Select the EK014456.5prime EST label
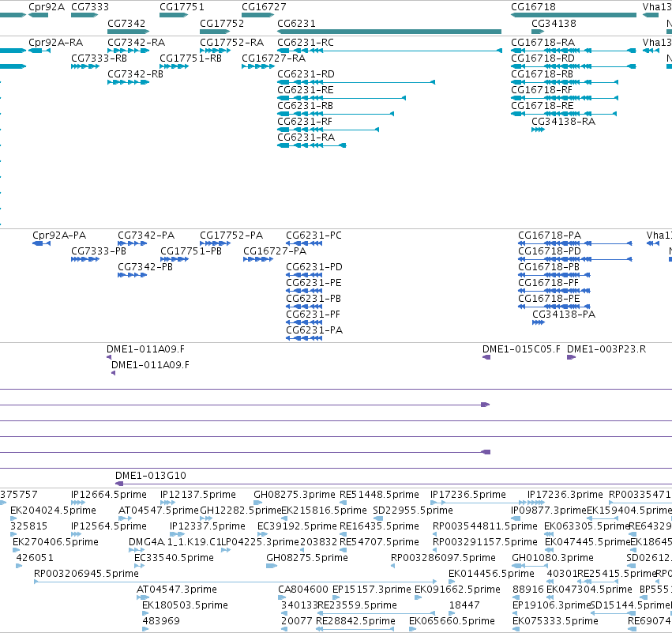This screenshot has width=672, height=633. pos(491,574)
